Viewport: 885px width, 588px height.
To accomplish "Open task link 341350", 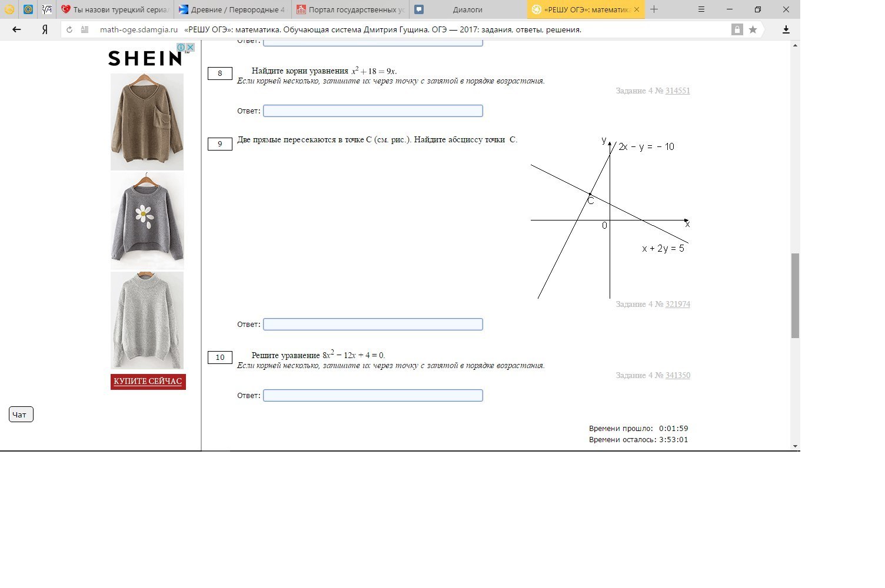I will click(677, 375).
